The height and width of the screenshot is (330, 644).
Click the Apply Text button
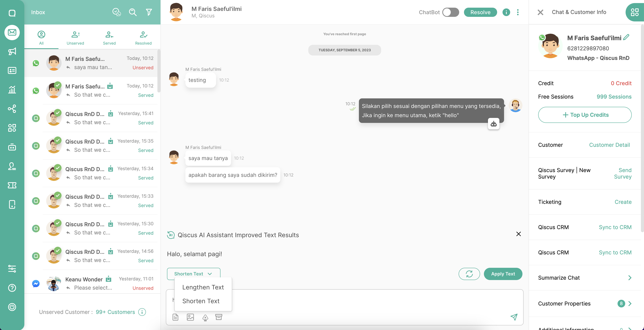click(x=503, y=274)
